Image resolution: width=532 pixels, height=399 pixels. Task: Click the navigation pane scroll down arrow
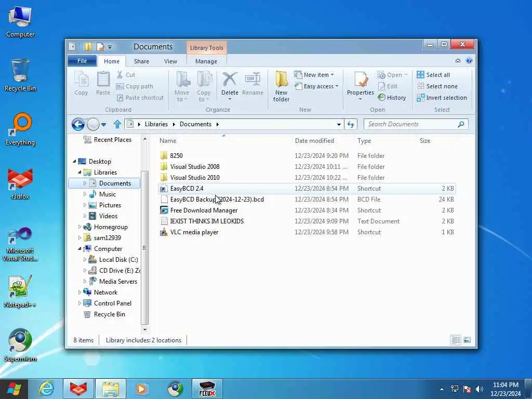pyautogui.click(x=145, y=329)
